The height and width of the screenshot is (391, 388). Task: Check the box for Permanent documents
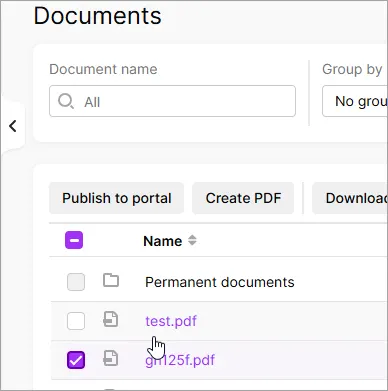pyautogui.click(x=76, y=282)
